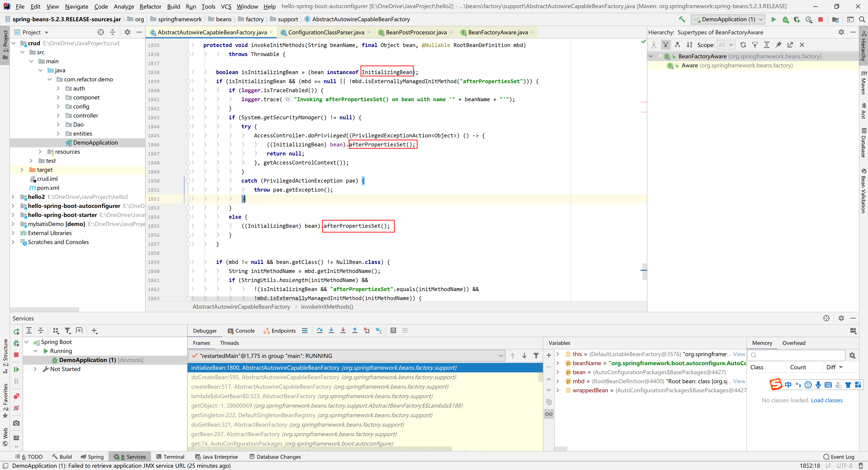Switch to the Console tab in debugger
The width and height of the screenshot is (868, 470).
tap(241, 331)
